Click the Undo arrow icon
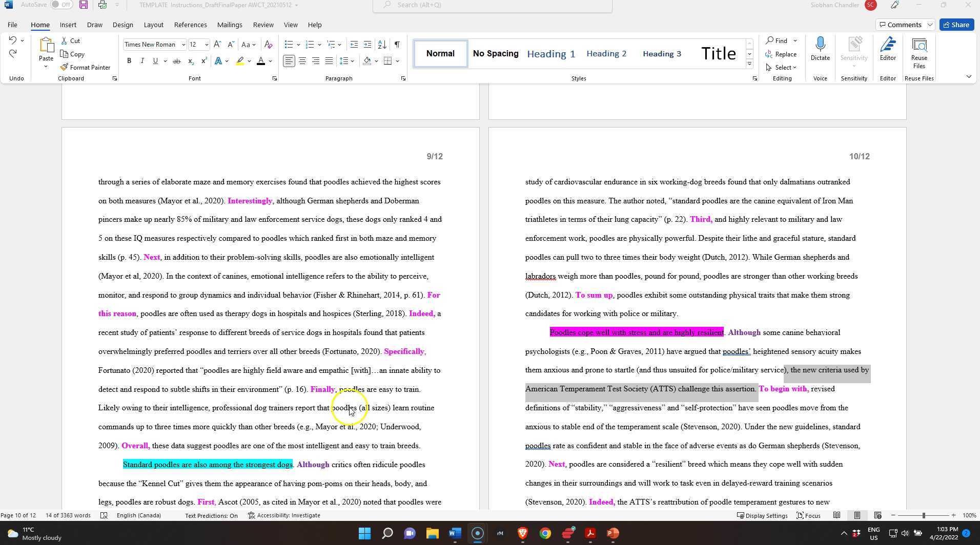The height and width of the screenshot is (545, 980). [13, 40]
